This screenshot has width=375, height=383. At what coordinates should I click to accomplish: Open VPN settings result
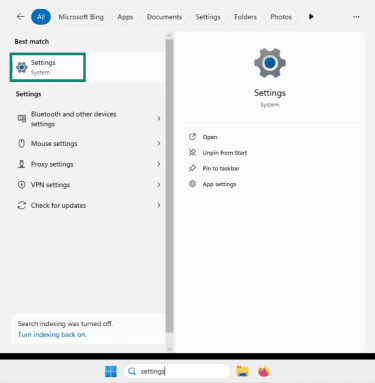point(88,185)
